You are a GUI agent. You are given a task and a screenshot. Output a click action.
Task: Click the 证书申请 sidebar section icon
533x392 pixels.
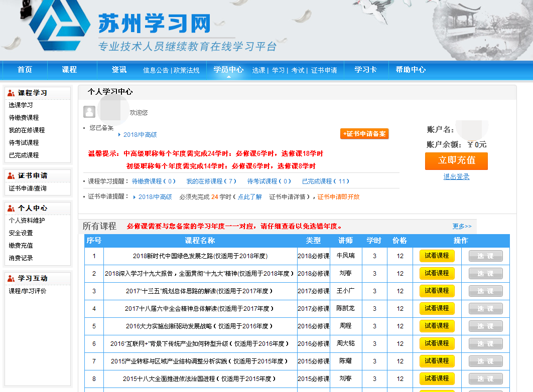tap(11, 176)
